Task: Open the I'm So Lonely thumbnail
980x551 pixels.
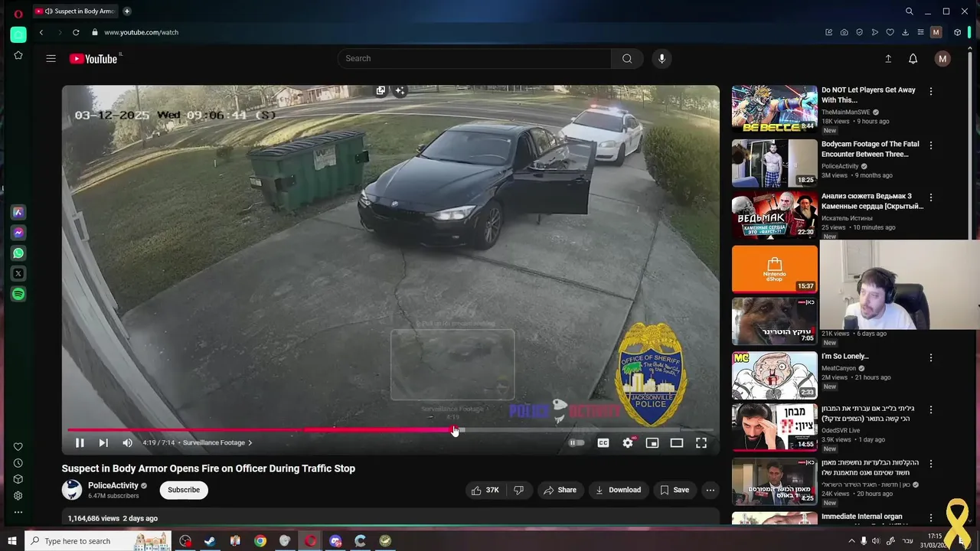Action: click(x=775, y=375)
